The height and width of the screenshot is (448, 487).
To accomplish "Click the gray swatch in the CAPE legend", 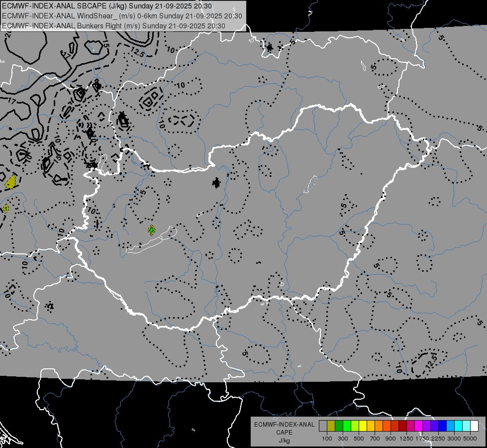I will [323, 426].
